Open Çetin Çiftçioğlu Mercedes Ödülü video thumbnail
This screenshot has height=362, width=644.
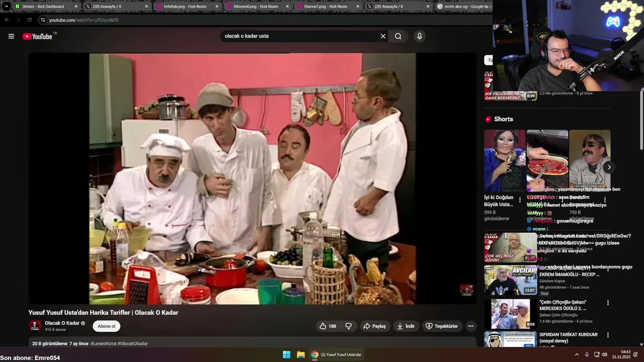coord(510,314)
